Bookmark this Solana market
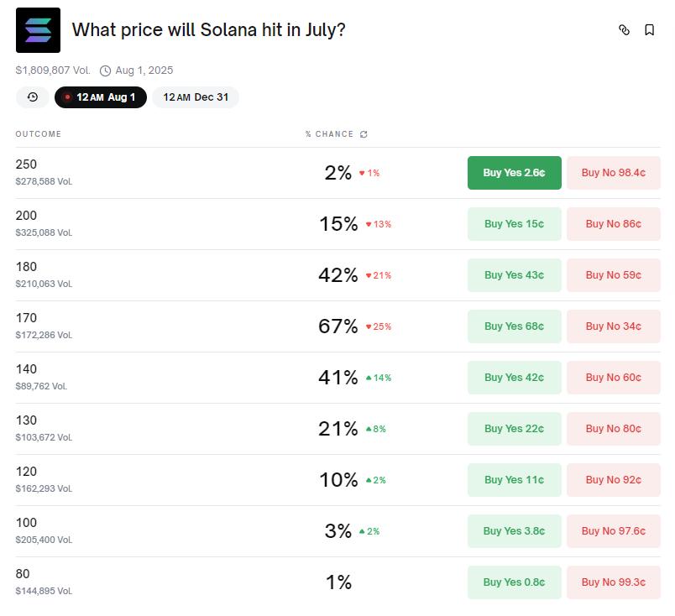Screen dimensions: 675x616 [x=649, y=30]
